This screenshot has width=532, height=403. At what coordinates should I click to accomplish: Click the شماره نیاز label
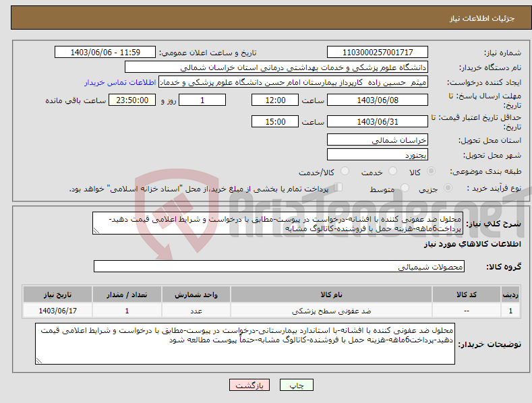pos(502,53)
